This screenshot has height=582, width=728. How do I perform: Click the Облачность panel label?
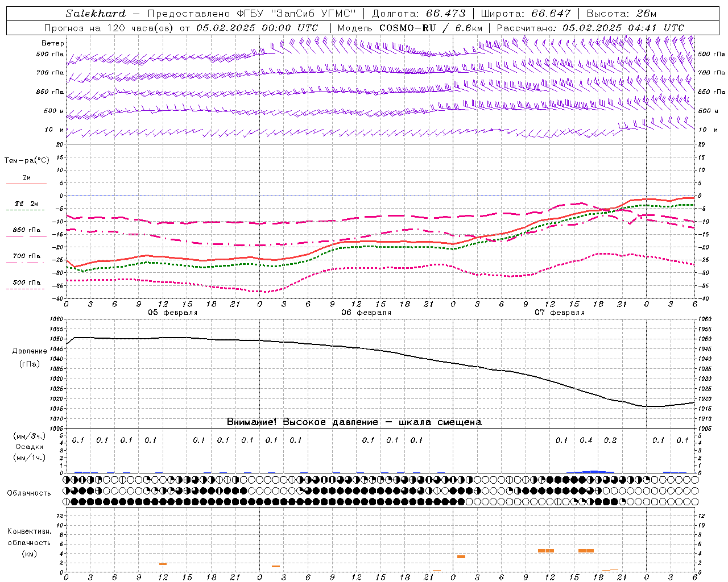coord(29,493)
